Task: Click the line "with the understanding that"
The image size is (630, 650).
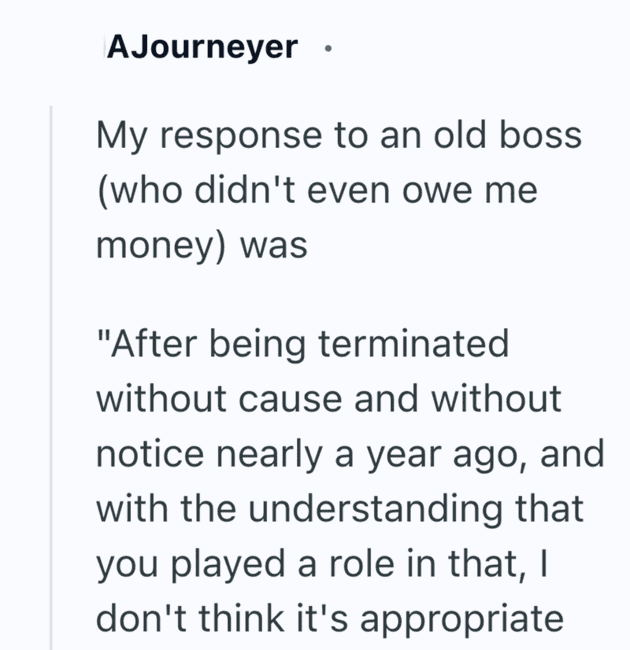Action: click(339, 510)
